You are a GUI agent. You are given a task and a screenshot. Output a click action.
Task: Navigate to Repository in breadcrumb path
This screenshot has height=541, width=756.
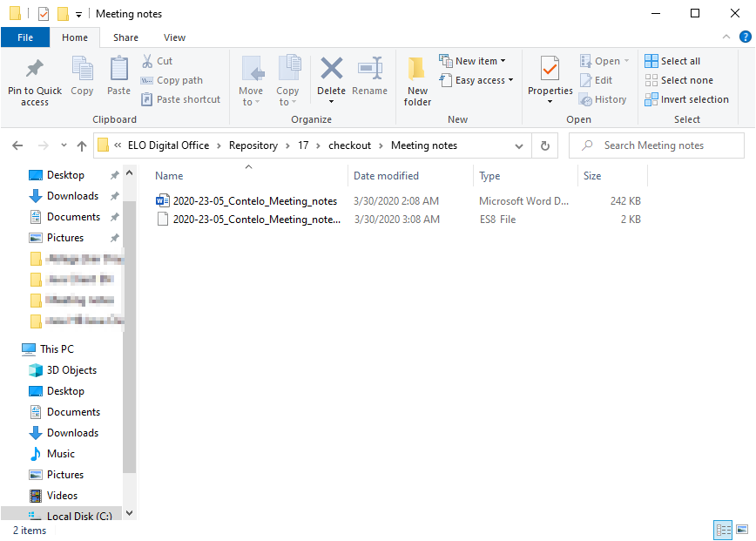(x=253, y=145)
